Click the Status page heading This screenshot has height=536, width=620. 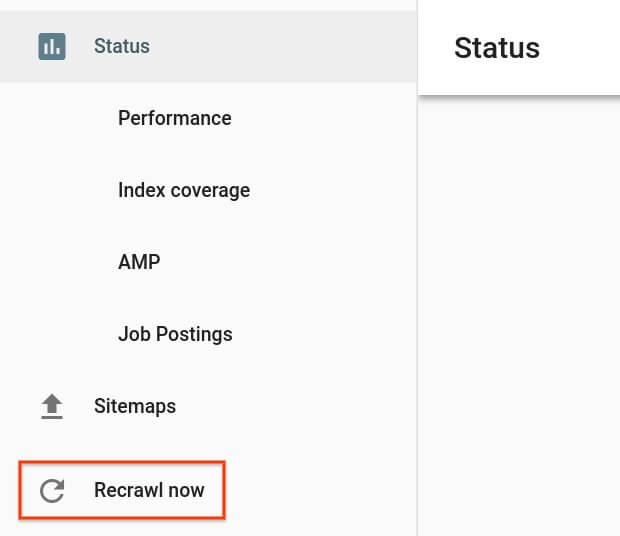click(497, 47)
